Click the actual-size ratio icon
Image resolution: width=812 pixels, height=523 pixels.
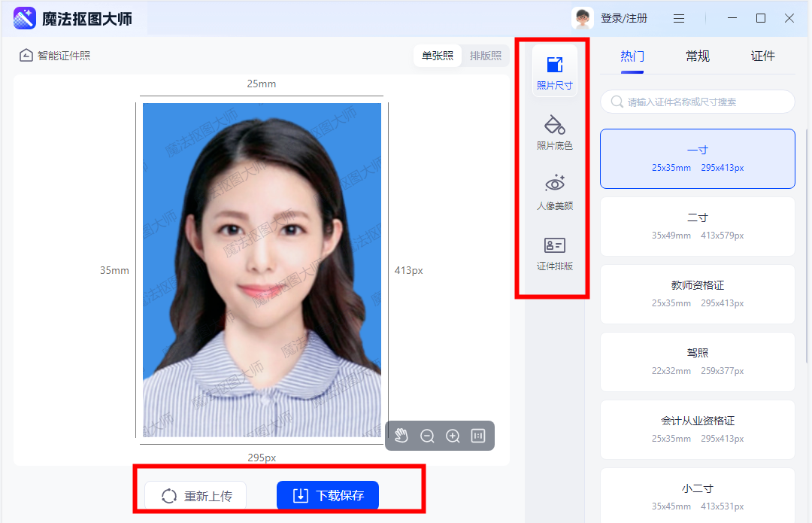pos(477,435)
